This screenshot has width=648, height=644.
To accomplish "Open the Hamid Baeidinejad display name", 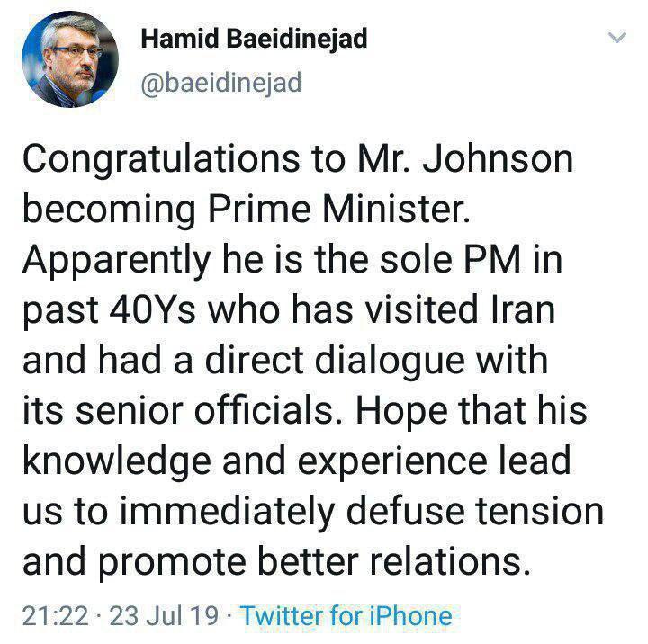I will click(254, 39).
